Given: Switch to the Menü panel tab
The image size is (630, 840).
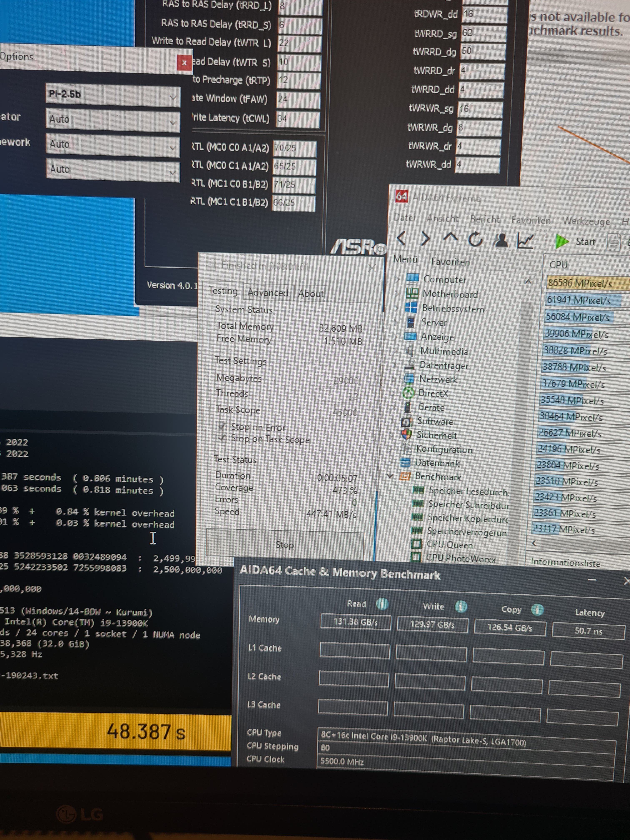Looking at the screenshot, I should (x=405, y=259).
